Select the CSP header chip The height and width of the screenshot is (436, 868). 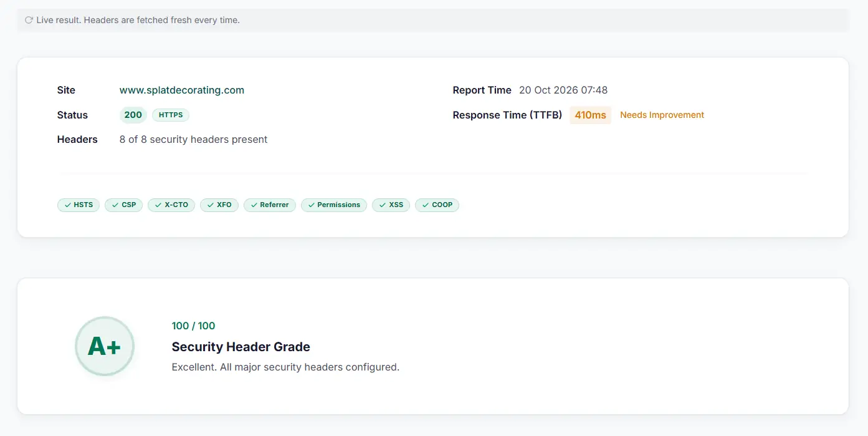124,205
